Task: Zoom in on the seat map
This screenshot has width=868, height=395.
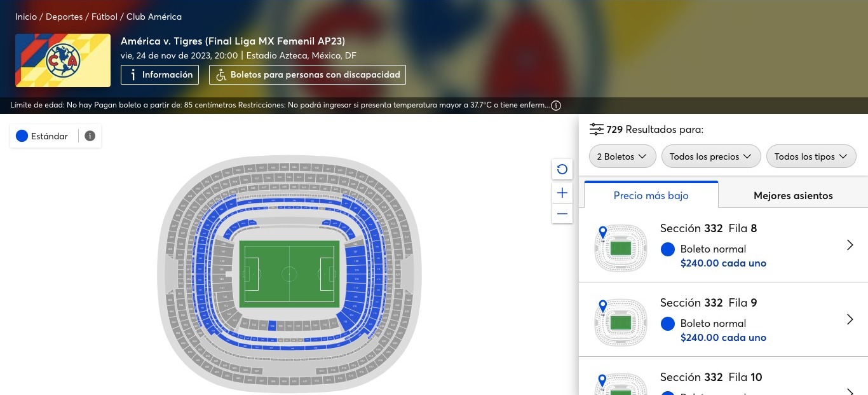Action: click(562, 193)
